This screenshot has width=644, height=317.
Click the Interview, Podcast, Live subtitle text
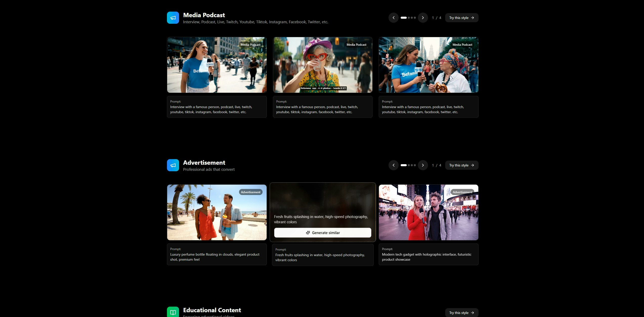click(x=255, y=22)
